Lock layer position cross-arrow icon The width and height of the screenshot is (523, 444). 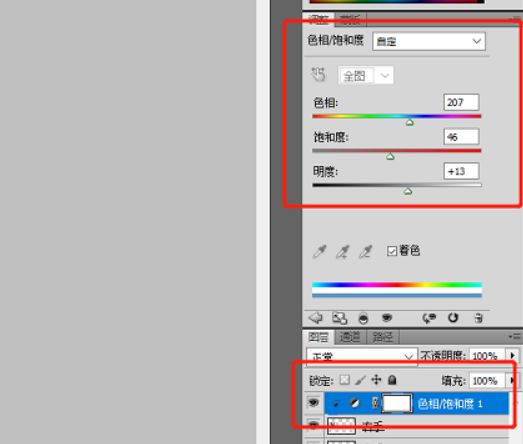376,380
